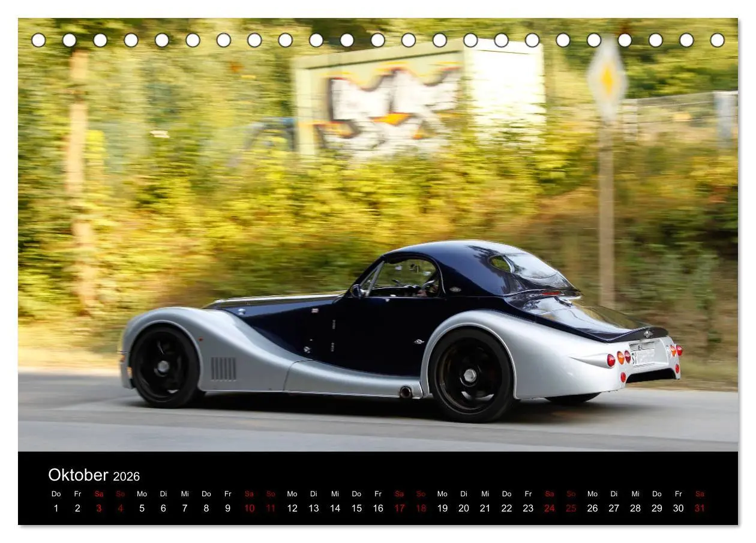The width and height of the screenshot is (756, 543).
Task: Click the 'Mi' weekday label above date 14
Action: tap(335, 494)
